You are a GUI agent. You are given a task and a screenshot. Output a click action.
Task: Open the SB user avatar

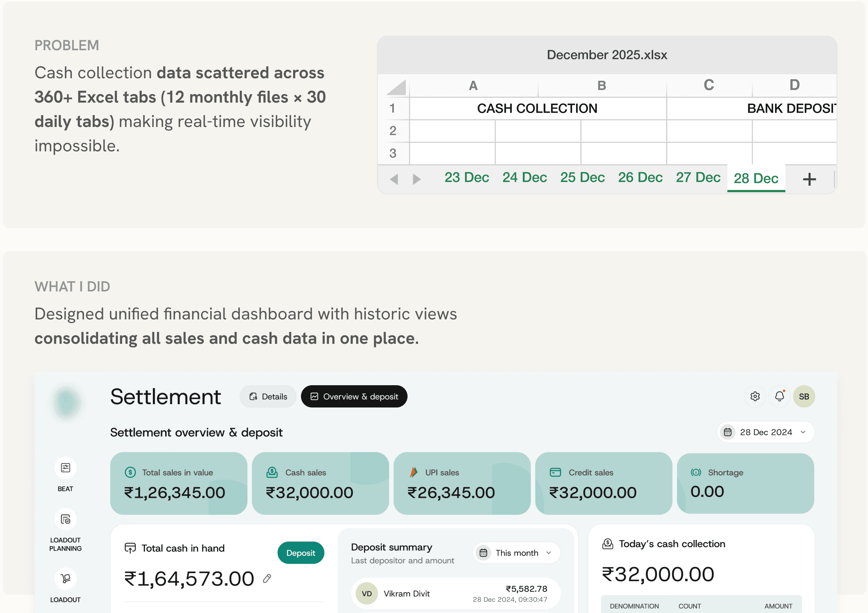click(804, 396)
